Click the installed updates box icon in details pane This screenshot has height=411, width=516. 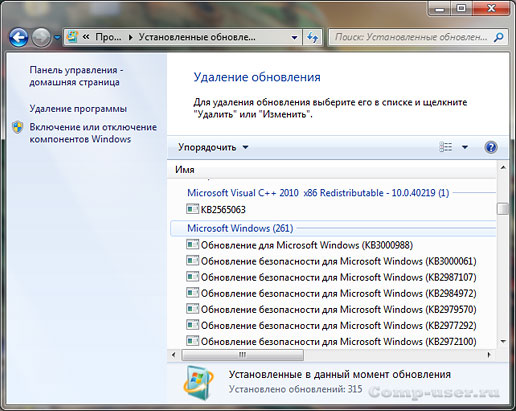(x=198, y=383)
